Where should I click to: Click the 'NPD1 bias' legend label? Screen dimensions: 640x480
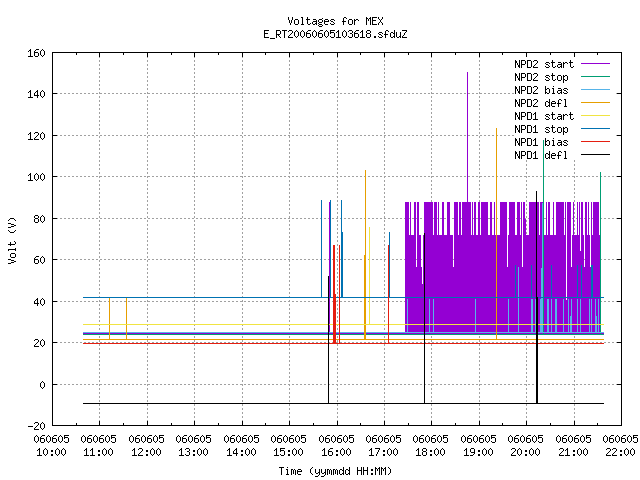541,142
